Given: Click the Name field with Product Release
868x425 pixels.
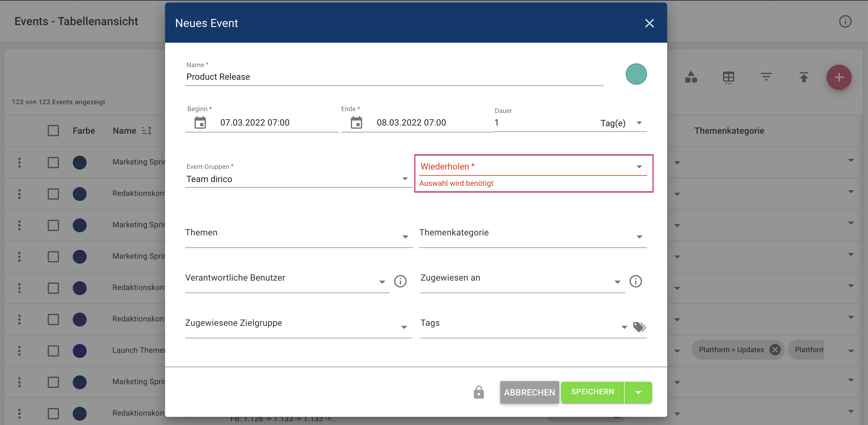Looking at the screenshot, I should coord(394,77).
